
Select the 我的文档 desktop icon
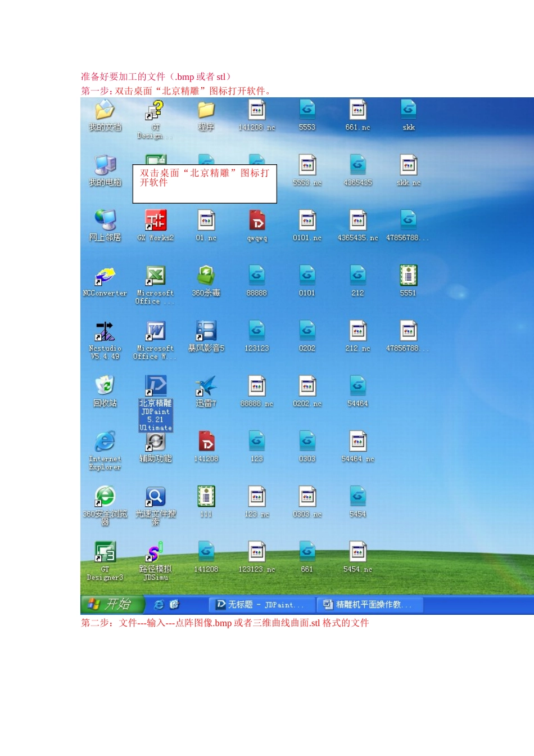pyautogui.click(x=105, y=115)
